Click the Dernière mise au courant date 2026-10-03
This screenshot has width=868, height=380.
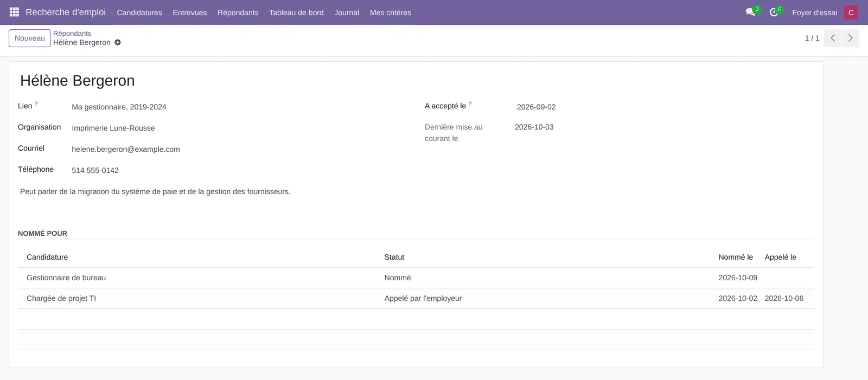coord(534,127)
